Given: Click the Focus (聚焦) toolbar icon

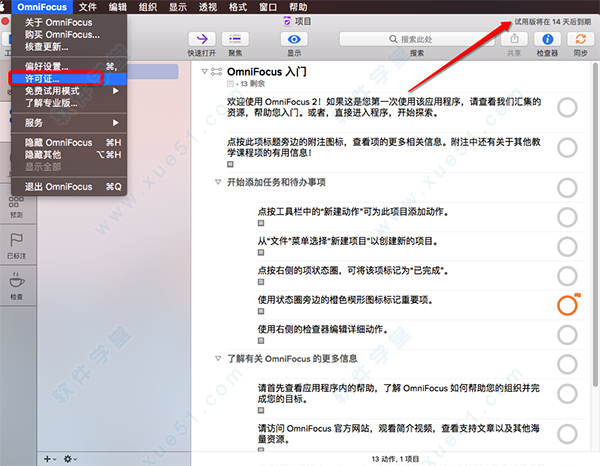Looking at the screenshot, I should [x=235, y=39].
